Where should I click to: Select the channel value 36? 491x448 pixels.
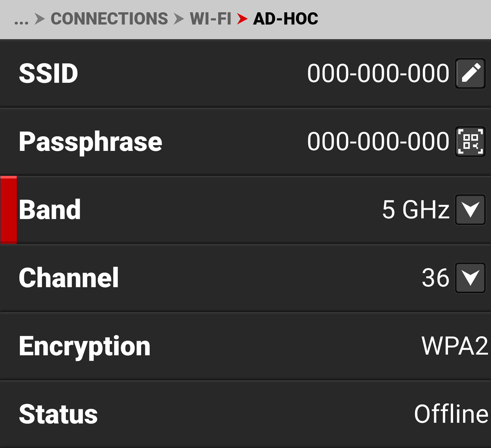point(435,278)
